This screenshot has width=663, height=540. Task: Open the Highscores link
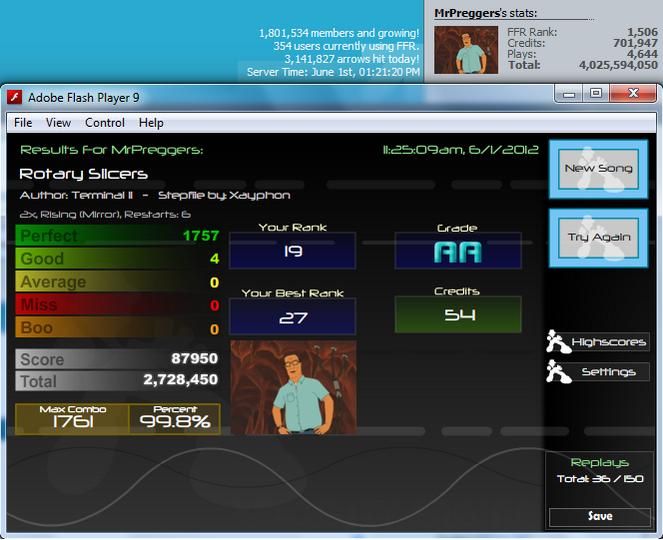point(608,342)
